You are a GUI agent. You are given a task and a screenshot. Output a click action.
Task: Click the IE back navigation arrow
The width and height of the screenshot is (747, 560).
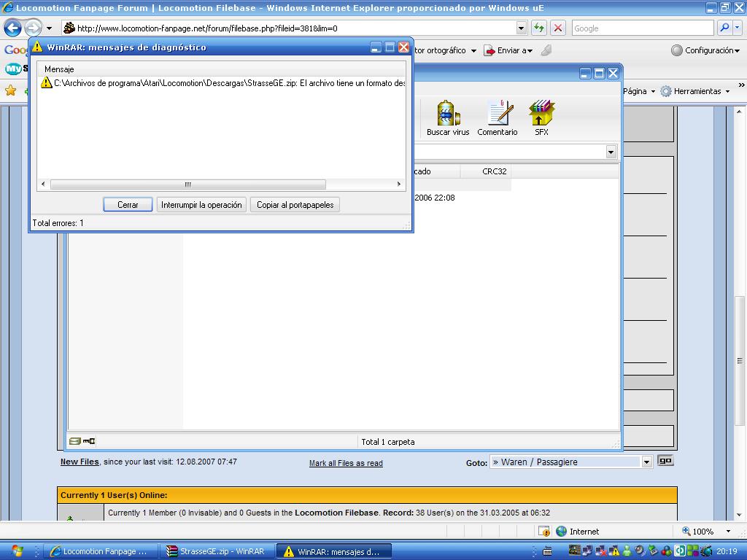click(13, 28)
